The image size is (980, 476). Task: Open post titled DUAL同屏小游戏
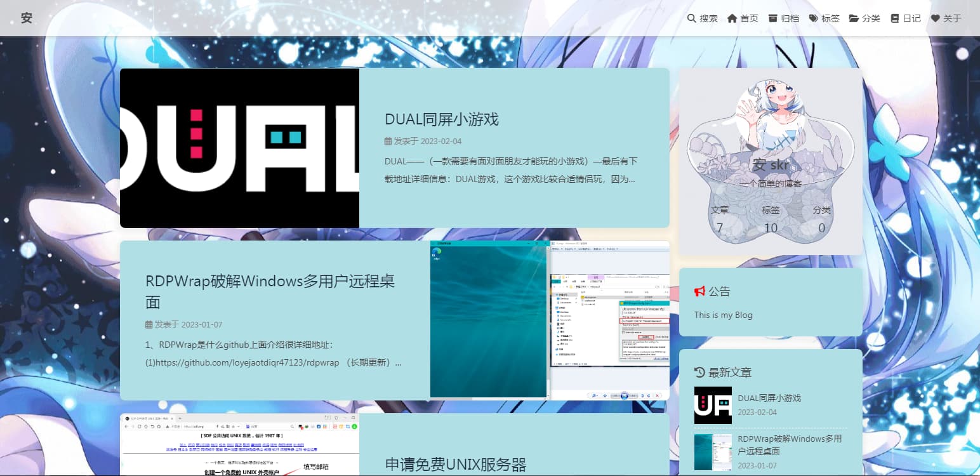442,119
